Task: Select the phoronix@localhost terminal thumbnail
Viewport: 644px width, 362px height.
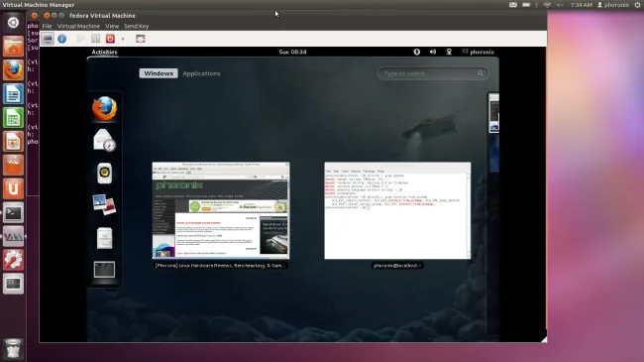Action: (x=397, y=210)
